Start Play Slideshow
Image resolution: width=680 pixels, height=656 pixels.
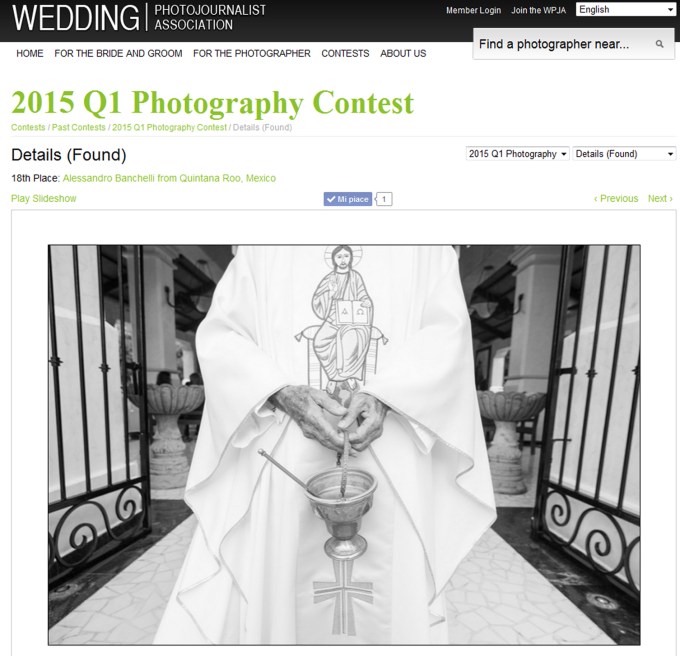click(43, 199)
